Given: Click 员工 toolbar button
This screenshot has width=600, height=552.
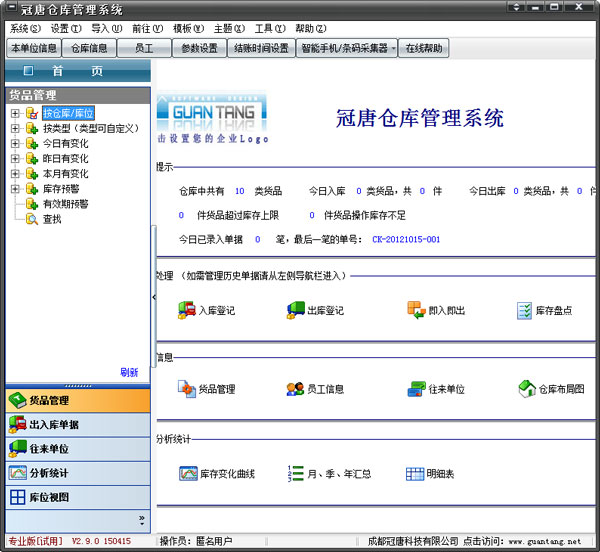Looking at the screenshot, I should [144, 48].
